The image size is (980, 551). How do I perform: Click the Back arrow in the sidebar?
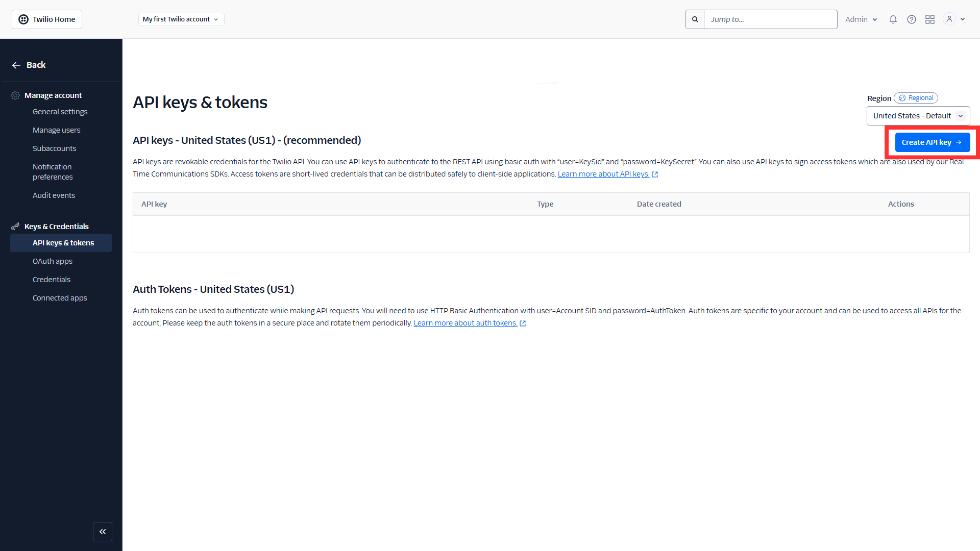pyautogui.click(x=16, y=65)
